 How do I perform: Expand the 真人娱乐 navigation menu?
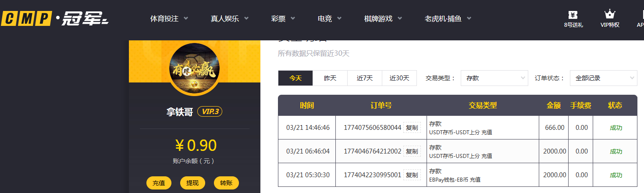pyautogui.click(x=229, y=19)
